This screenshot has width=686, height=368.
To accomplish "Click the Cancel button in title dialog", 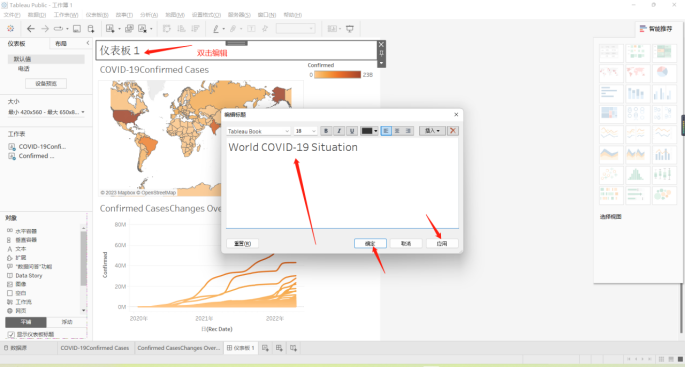I will point(406,243).
